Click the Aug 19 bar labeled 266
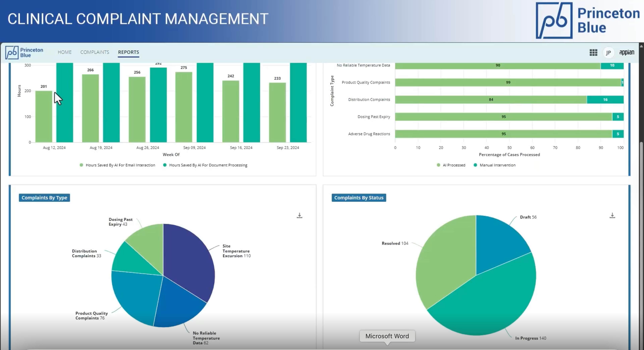 (90, 108)
